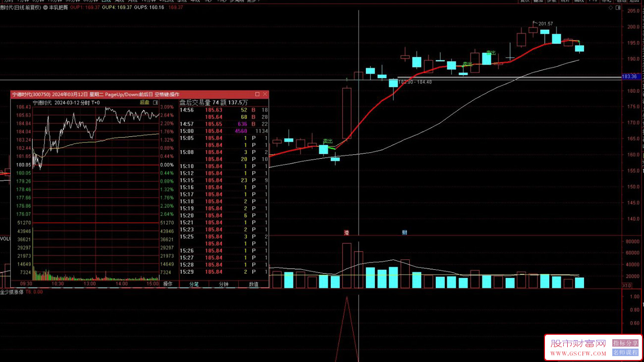
Task: Click the 183.90 - 184.48 gap label
Action: coord(415,82)
